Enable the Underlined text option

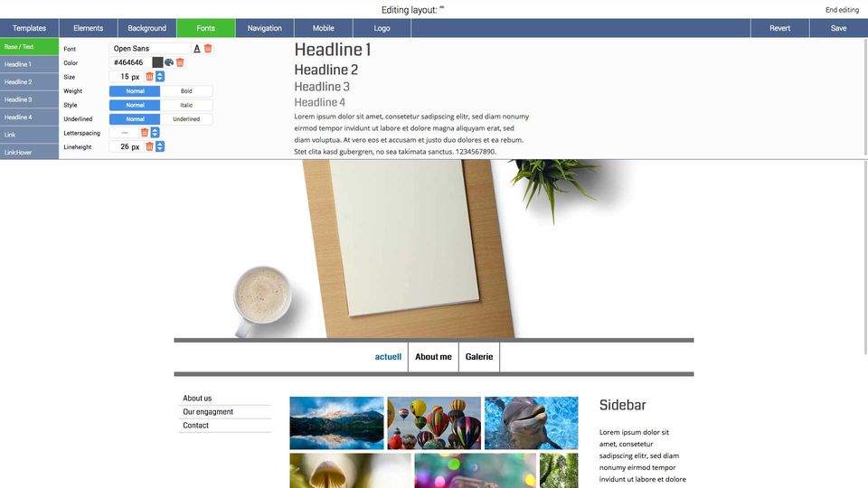(x=186, y=119)
